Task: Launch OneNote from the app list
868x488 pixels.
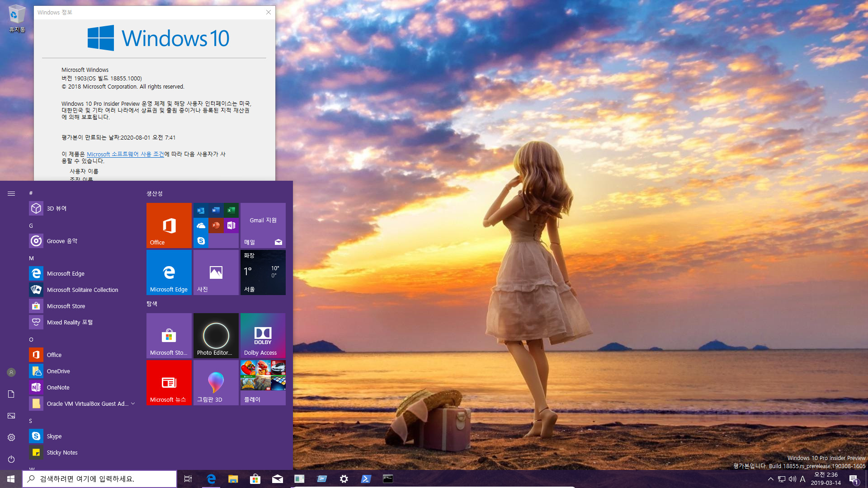Action: pyautogui.click(x=81, y=387)
